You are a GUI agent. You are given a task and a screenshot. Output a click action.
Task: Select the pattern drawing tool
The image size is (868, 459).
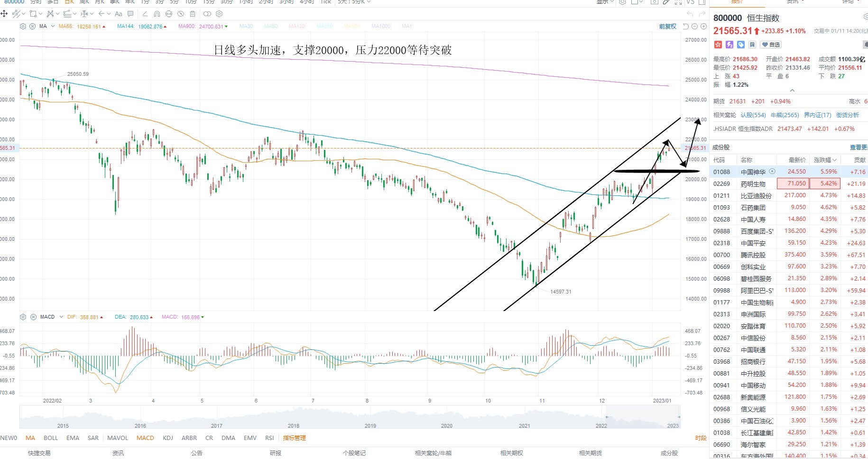pyautogui.click(x=50, y=14)
